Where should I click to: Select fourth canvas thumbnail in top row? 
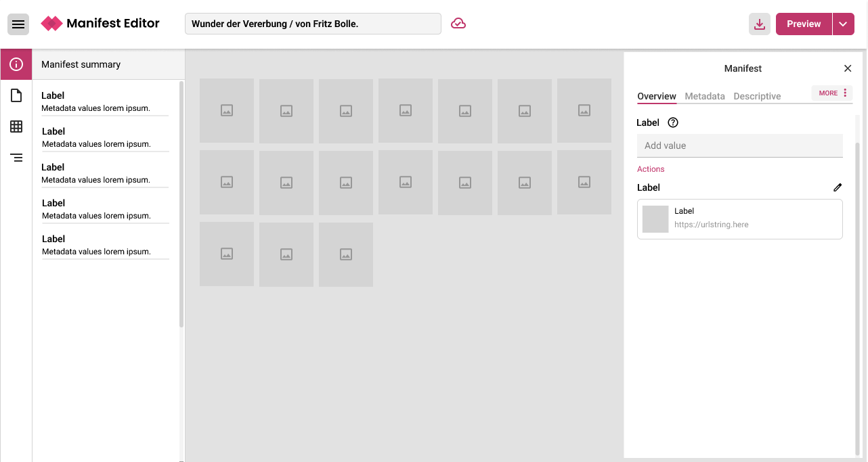tap(406, 110)
